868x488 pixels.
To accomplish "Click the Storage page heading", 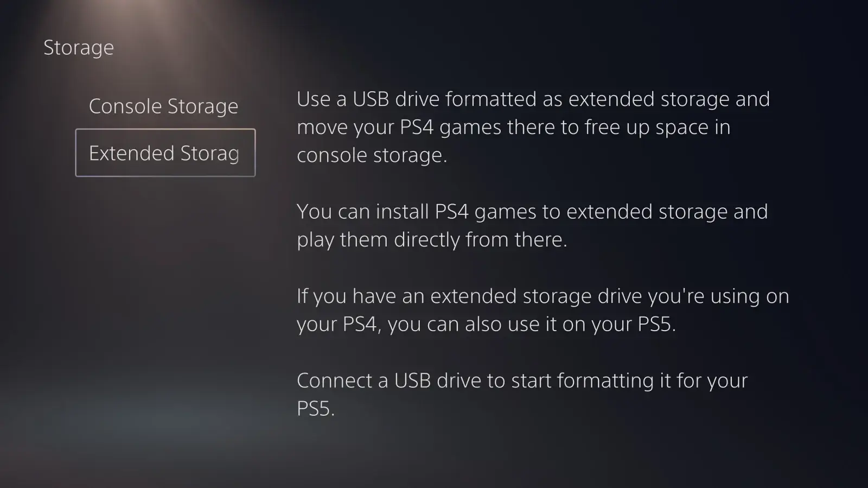I will click(x=79, y=48).
